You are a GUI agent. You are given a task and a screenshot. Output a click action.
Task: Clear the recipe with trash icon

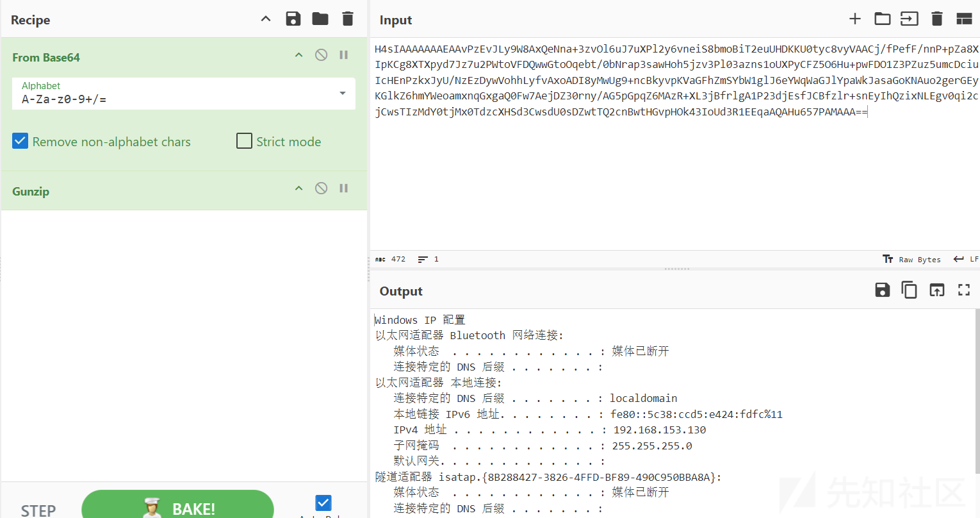pyautogui.click(x=348, y=19)
